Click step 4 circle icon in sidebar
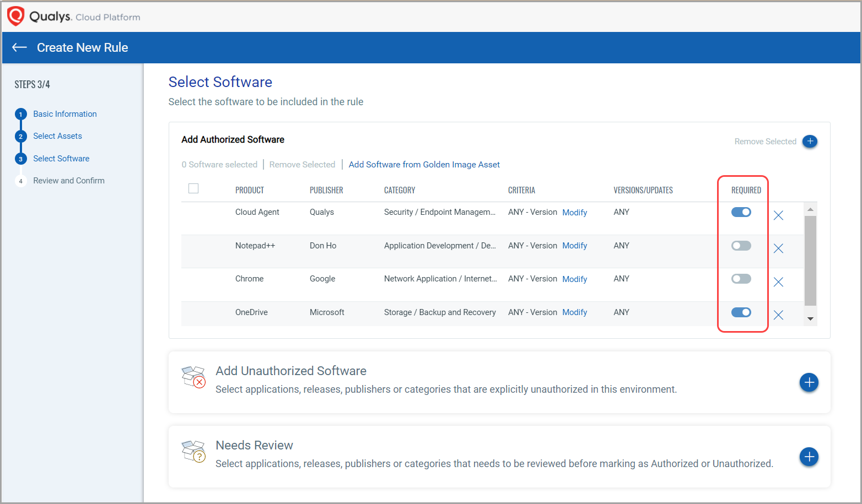Image resolution: width=862 pixels, height=504 pixels. tap(21, 181)
